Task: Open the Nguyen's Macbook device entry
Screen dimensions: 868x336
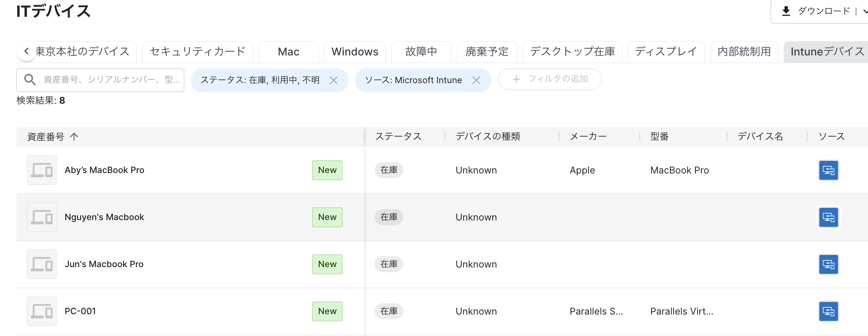Action: click(x=104, y=217)
